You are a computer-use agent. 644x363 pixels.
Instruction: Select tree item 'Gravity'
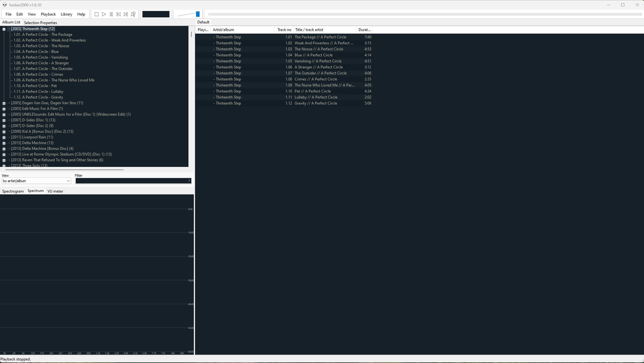[x=38, y=97]
